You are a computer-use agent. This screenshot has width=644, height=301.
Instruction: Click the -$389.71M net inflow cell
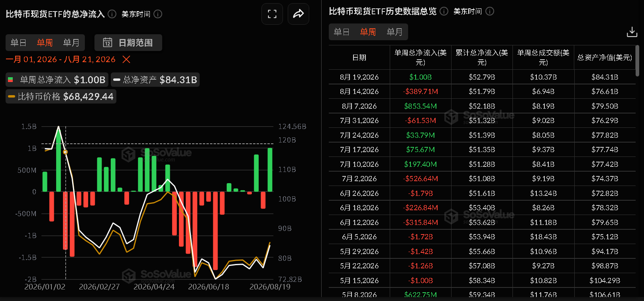420,92
